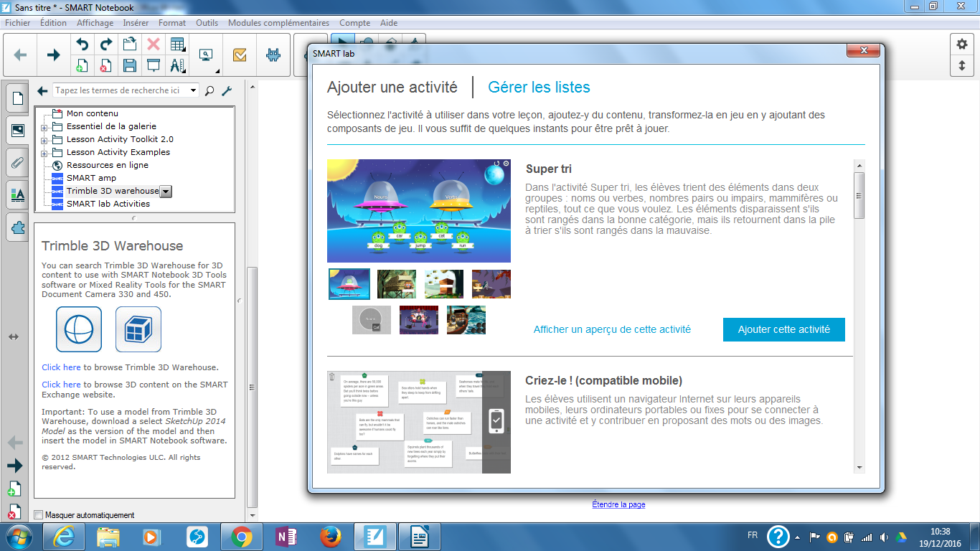Open the Properties sidebar tab
The image size is (980, 551).
[x=17, y=194]
